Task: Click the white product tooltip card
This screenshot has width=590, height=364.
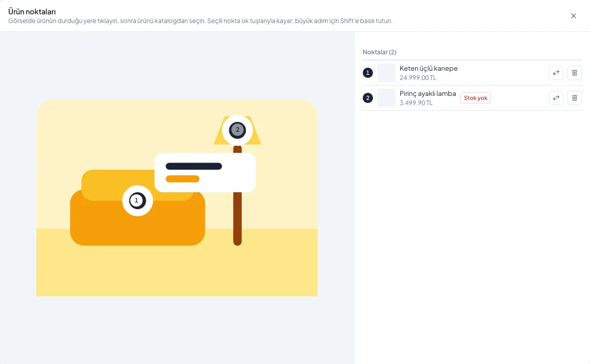Action: pos(205,173)
